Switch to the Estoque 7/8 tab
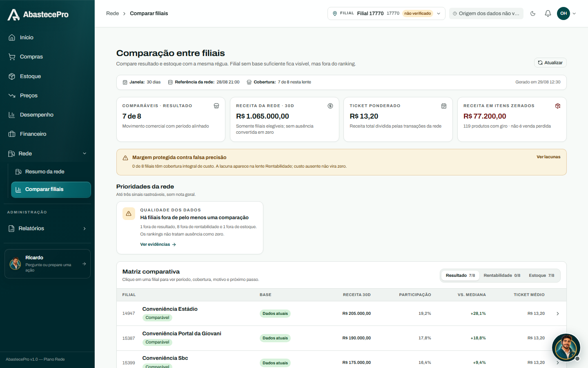Image resolution: width=588 pixels, height=368 pixels. [x=541, y=276]
